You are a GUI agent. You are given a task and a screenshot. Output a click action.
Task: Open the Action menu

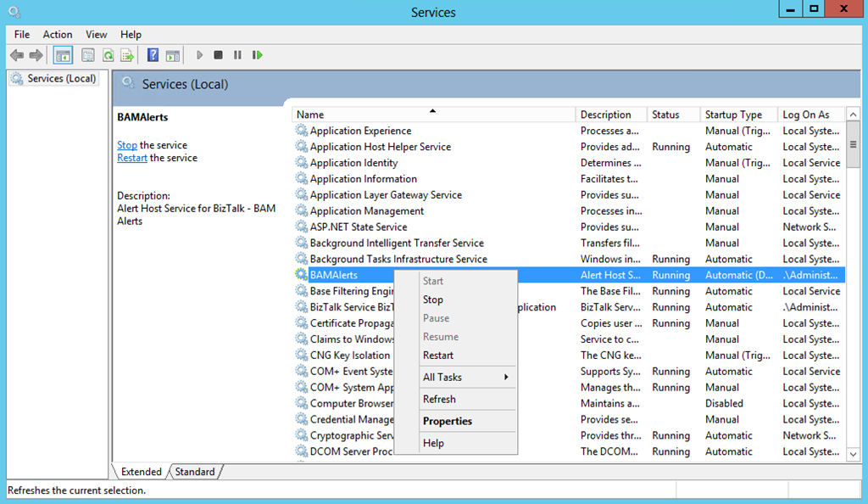coord(58,34)
